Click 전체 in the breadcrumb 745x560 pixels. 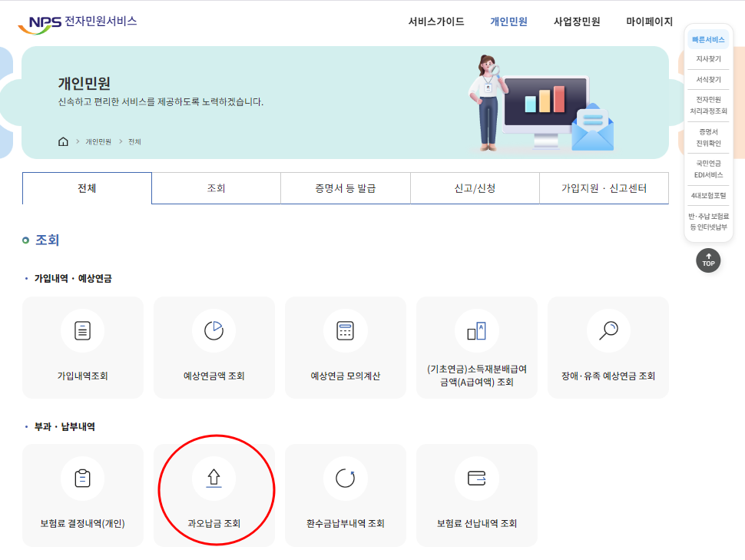(x=134, y=141)
